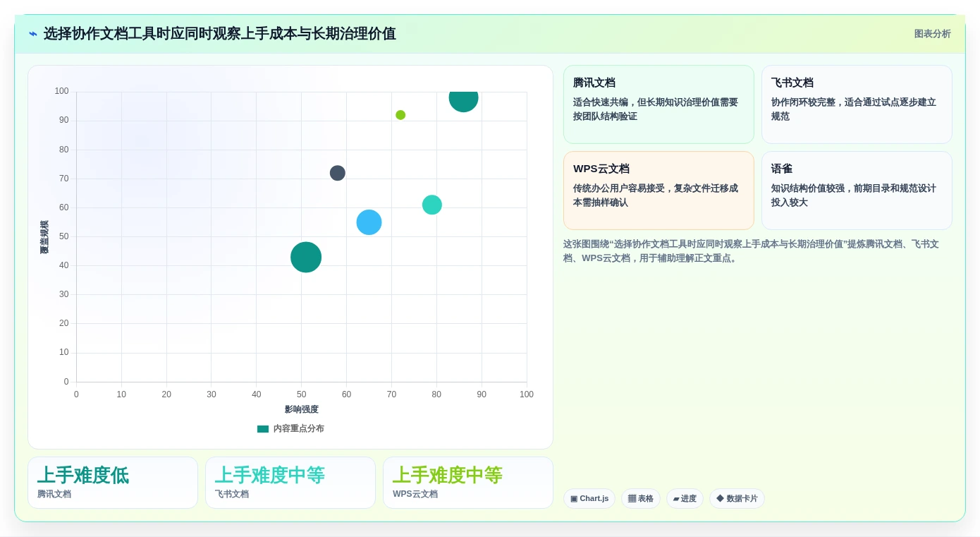The width and height of the screenshot is (980, 537).
Task: Click the Chart.js tag chip
Action: (x=589, y=498)
